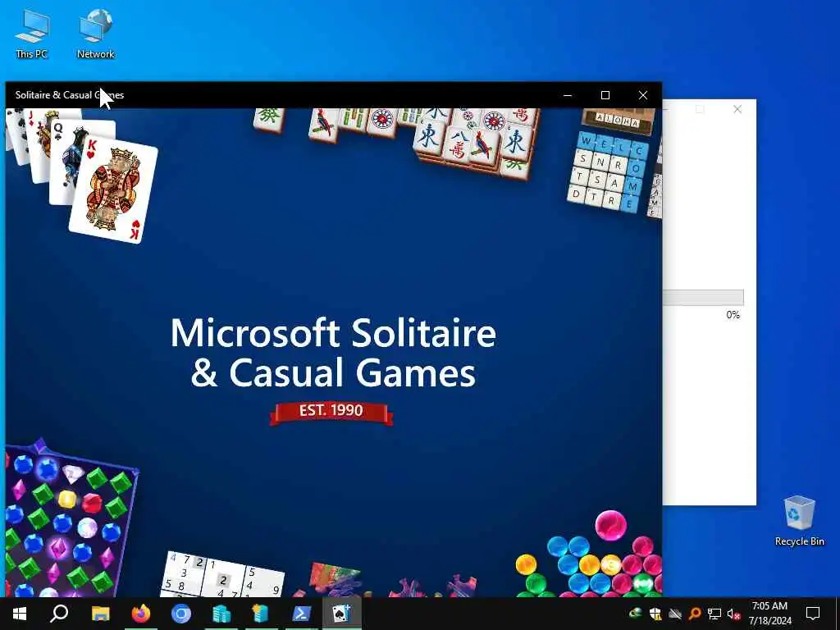Open the Recycle Bin desktop icon
This screenshot has width=840, height=630.
(799, 520)
